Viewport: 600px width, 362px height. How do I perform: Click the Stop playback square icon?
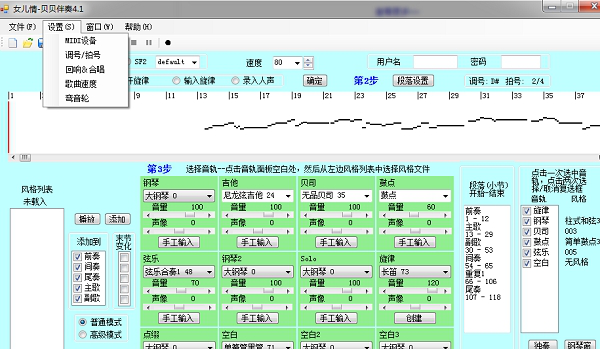(134, 42)
